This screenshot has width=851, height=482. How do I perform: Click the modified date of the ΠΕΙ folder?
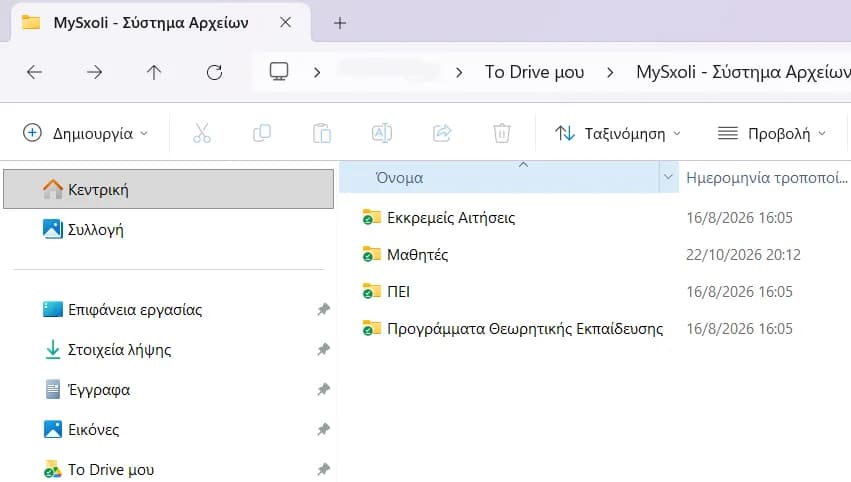tap(739, 291)
